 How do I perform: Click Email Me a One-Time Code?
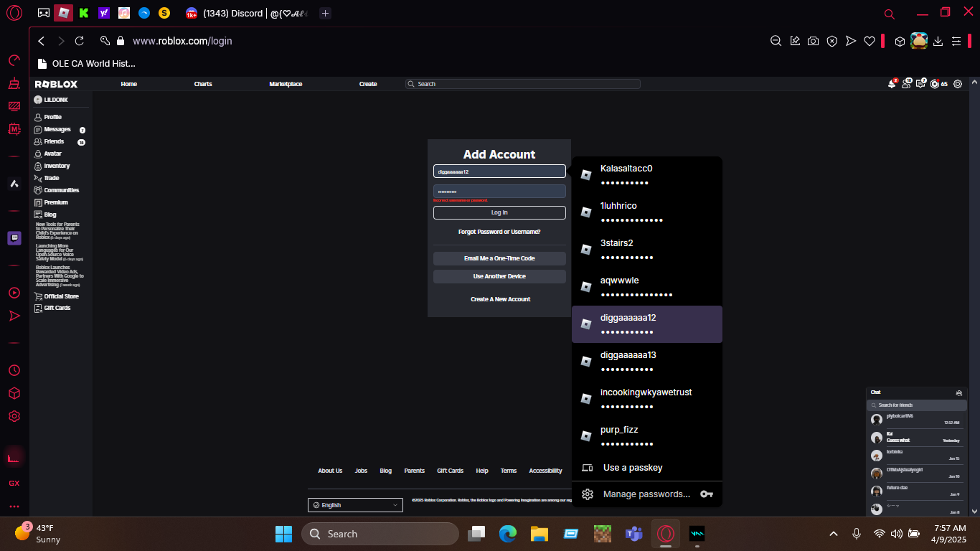click(499, 258)
